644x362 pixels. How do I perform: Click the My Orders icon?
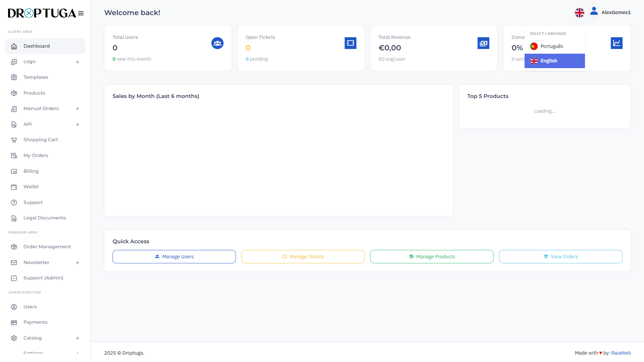click(x=14, y=156)
